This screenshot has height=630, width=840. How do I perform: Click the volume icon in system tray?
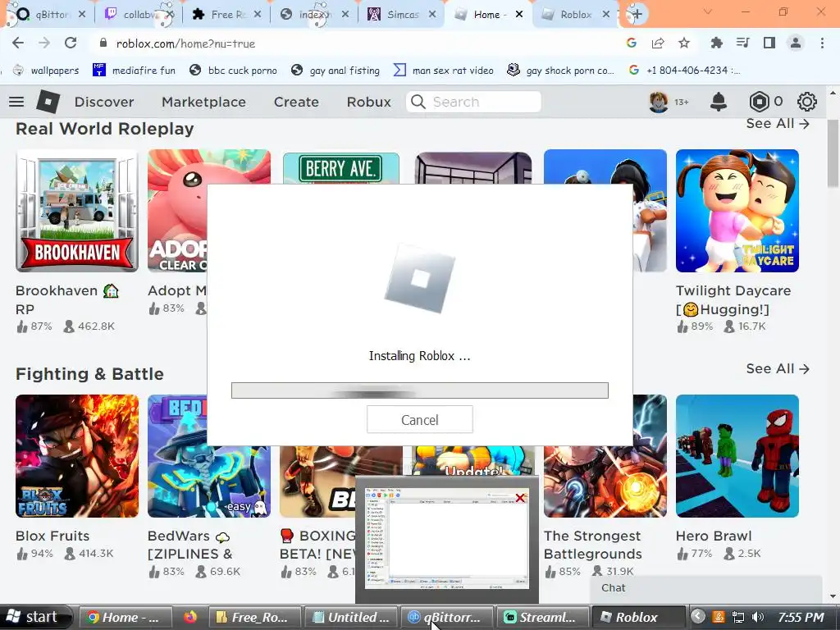[757, 617]
